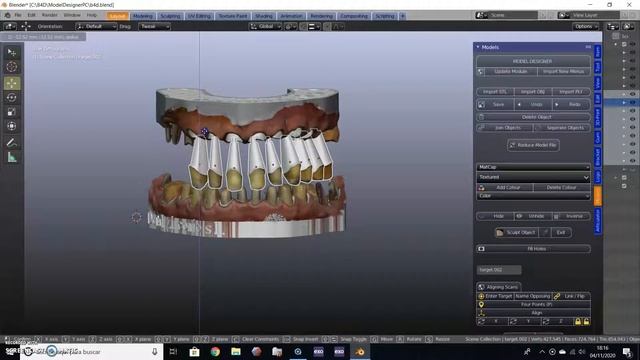Switch to the Modeling workspace tab
Viewport: 640px width, 360px height.
tap(142, 16)
